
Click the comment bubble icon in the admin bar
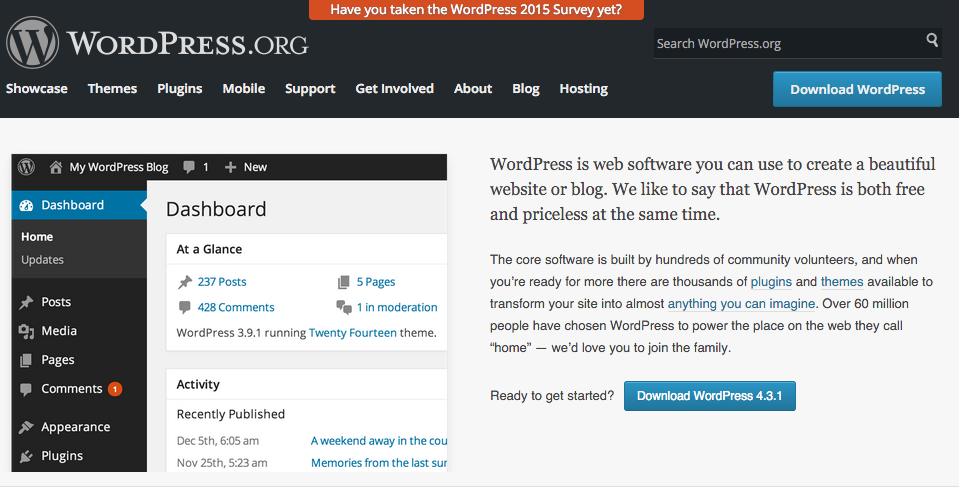click(x=189, y=167)
